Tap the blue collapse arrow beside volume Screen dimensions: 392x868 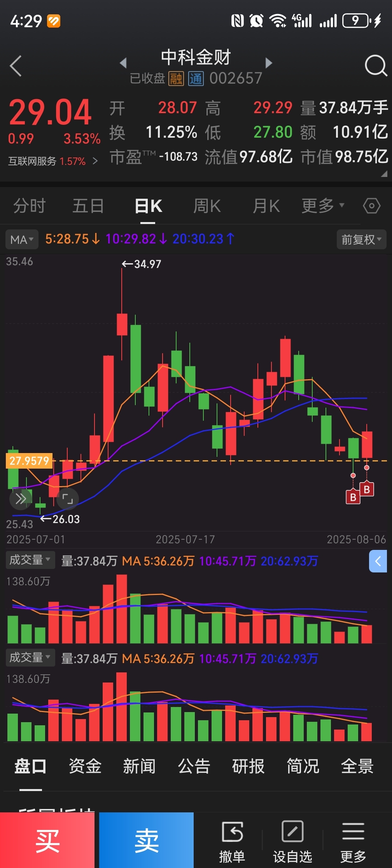[x=378, y=561]
